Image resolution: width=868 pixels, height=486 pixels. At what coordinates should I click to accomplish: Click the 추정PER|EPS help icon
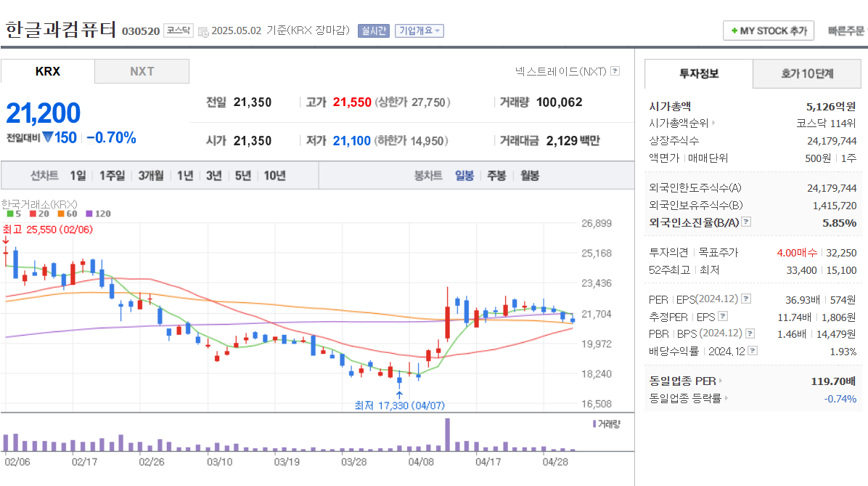[723, 317]
